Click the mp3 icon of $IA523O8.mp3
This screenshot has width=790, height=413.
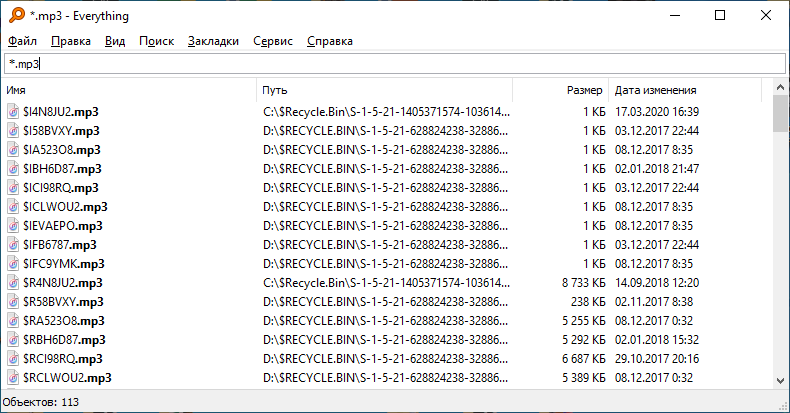[13, 150]
